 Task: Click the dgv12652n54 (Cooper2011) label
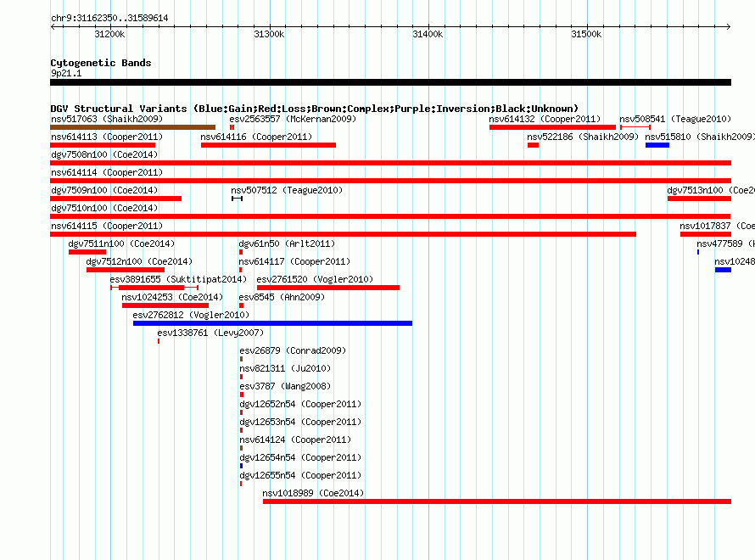click(300, 404)
